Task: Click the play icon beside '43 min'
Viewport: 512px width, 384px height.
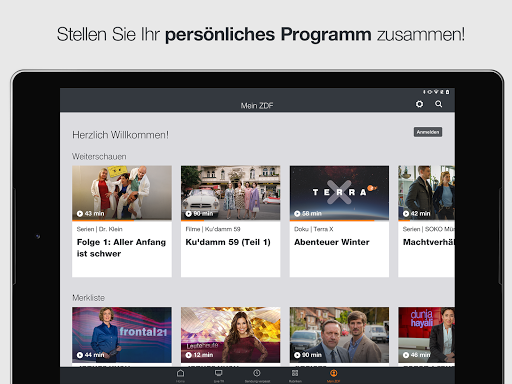Action: pos(80,214)
